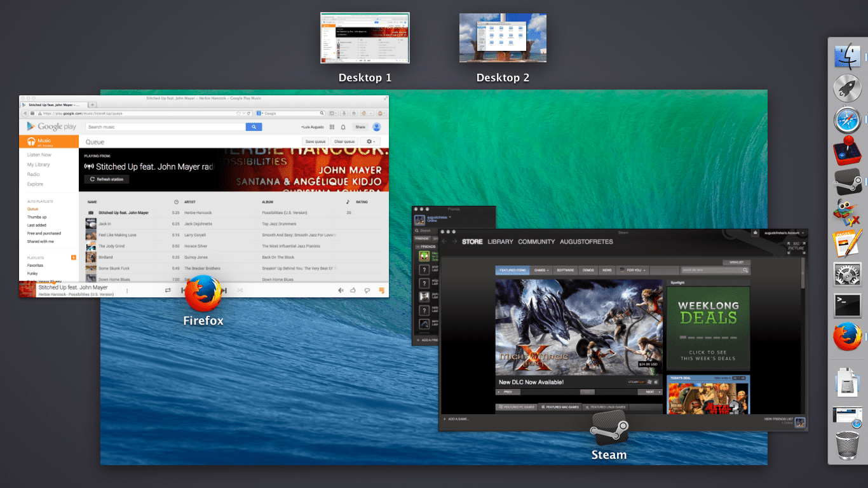The width and height of the screenshot is (868, 488).
Task: Open STORE tab in Steam
Action: pos(472,242)
